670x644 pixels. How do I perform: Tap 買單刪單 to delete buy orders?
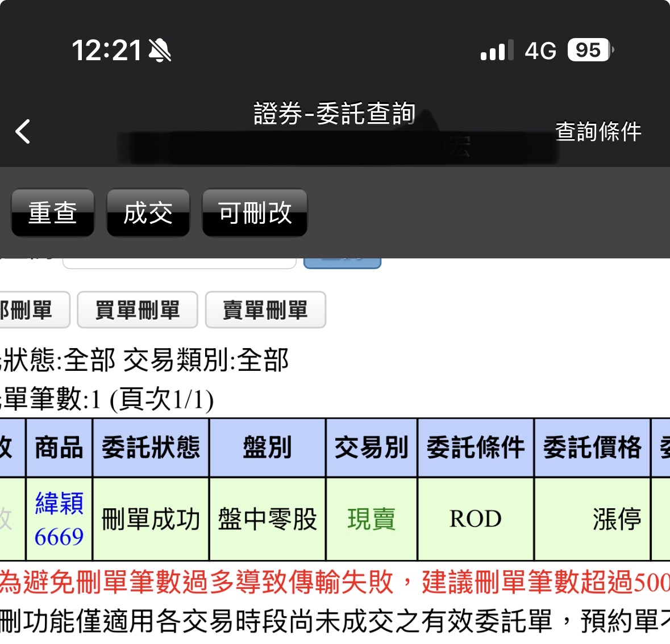pos(137,310)
